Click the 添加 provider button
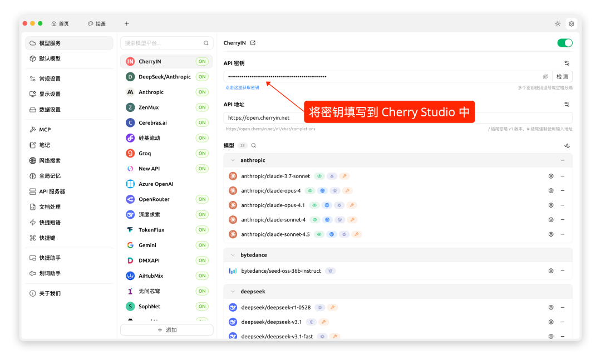This screenshot has height=364, width=601. [x=167, y=330]
